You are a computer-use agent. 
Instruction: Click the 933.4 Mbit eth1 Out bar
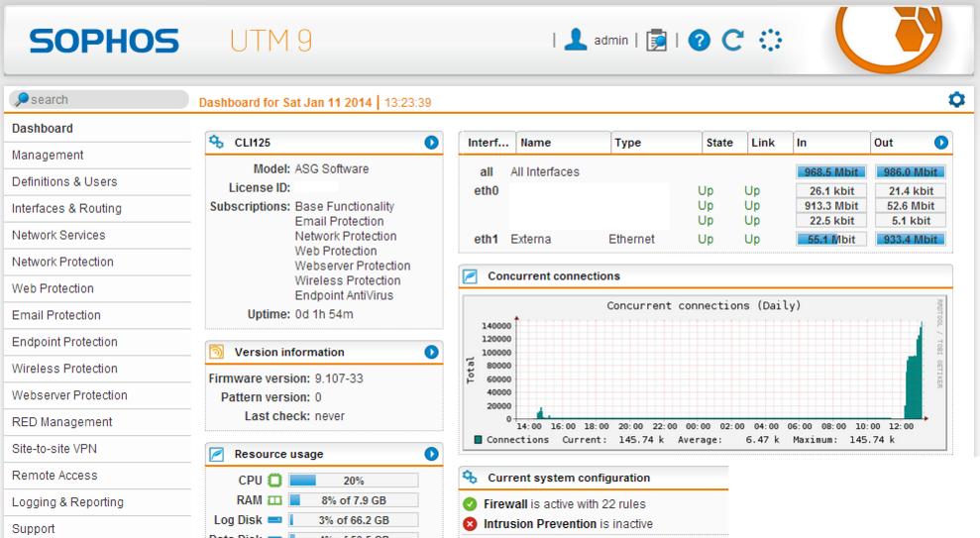click(911, 239)
